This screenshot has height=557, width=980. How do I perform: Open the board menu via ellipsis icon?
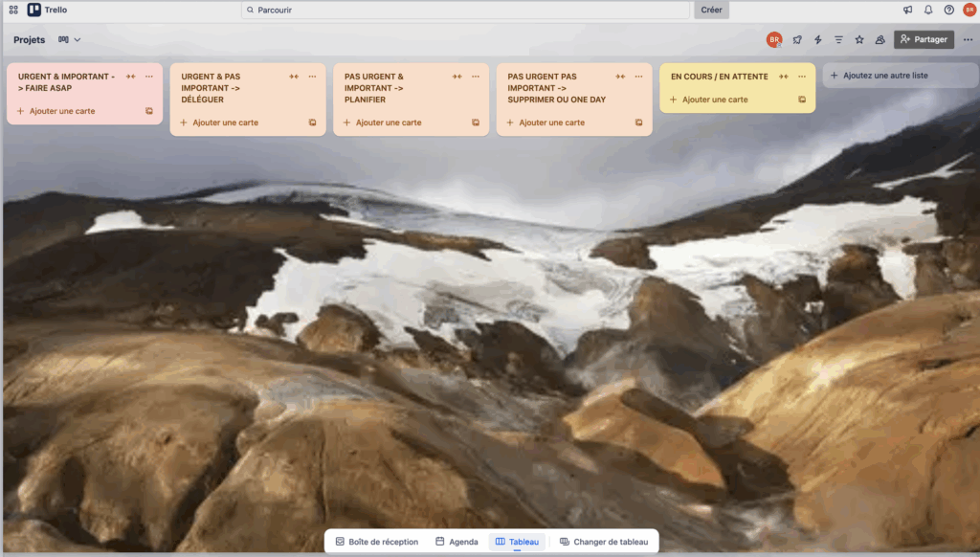pyautogui.click(x=967, y=39)
